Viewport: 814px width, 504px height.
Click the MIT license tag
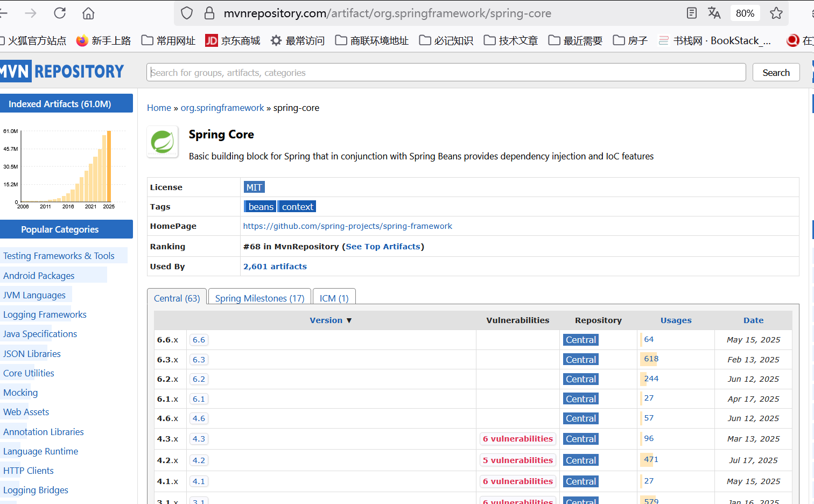[254, 187]
